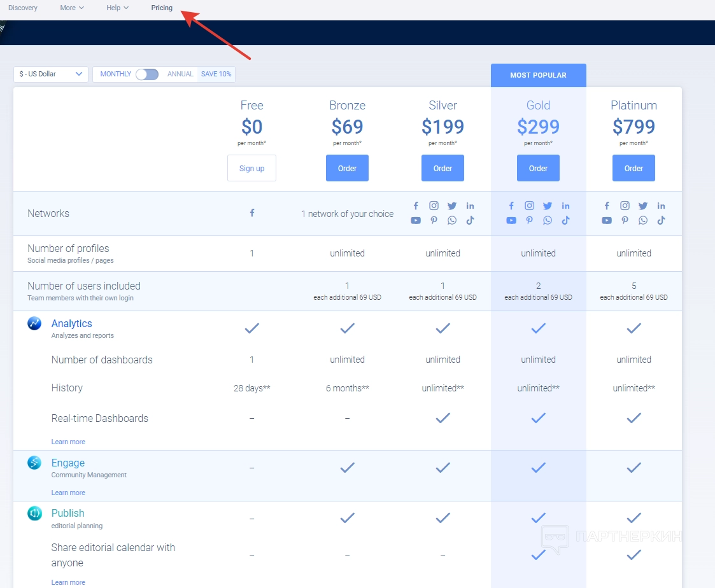This screenshot has width=715, height=588.
Task: Expand the Help menu
Action: click(117, 8)
